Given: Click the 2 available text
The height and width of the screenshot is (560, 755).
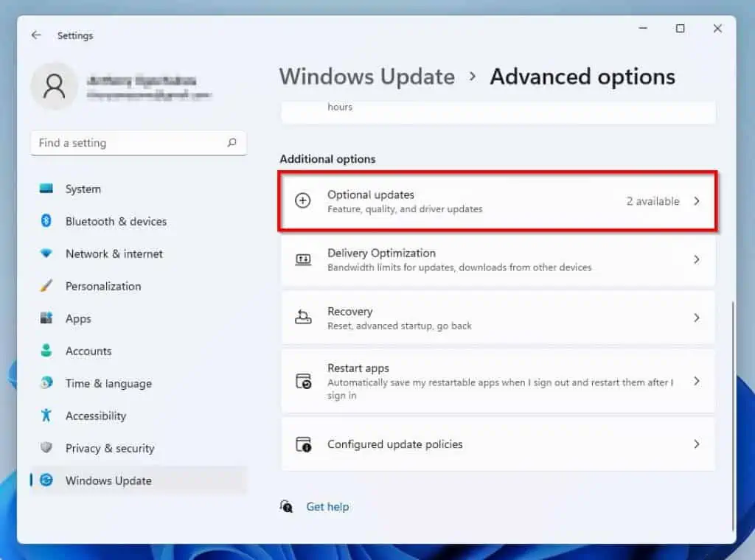Looking at the screenshot, I should click(x=653, y=201).
